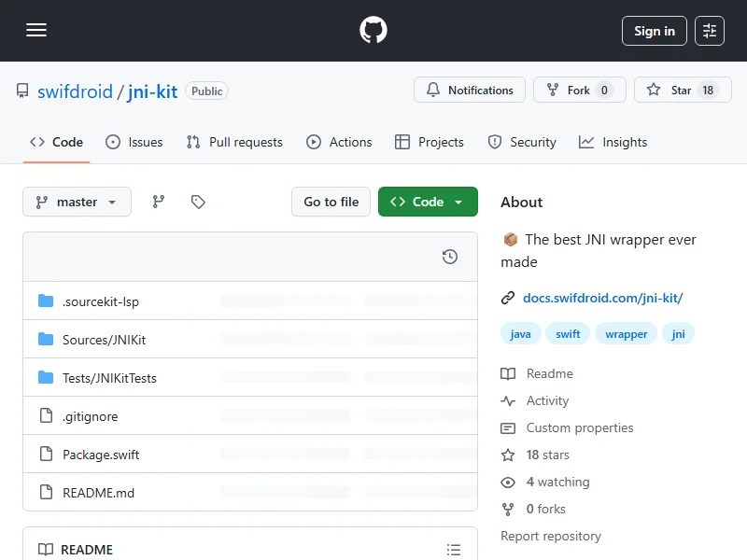Image resolution: width=747 pixels, height=560 pixels.
Task: Star the jni-kit repository
Action: pyautogui.click(x=682, y=91)
